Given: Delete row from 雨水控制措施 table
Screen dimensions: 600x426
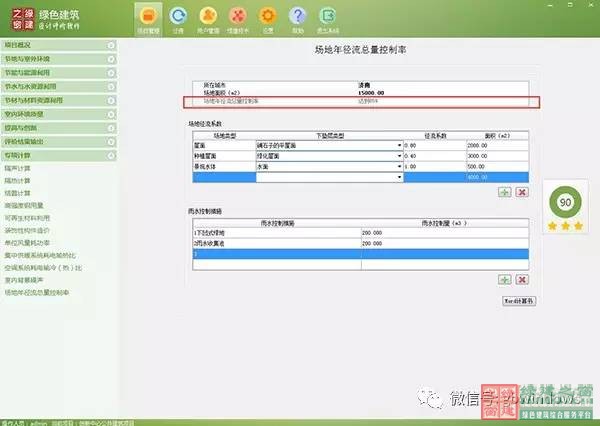Looking at the screenshot, I should [521, 279].
